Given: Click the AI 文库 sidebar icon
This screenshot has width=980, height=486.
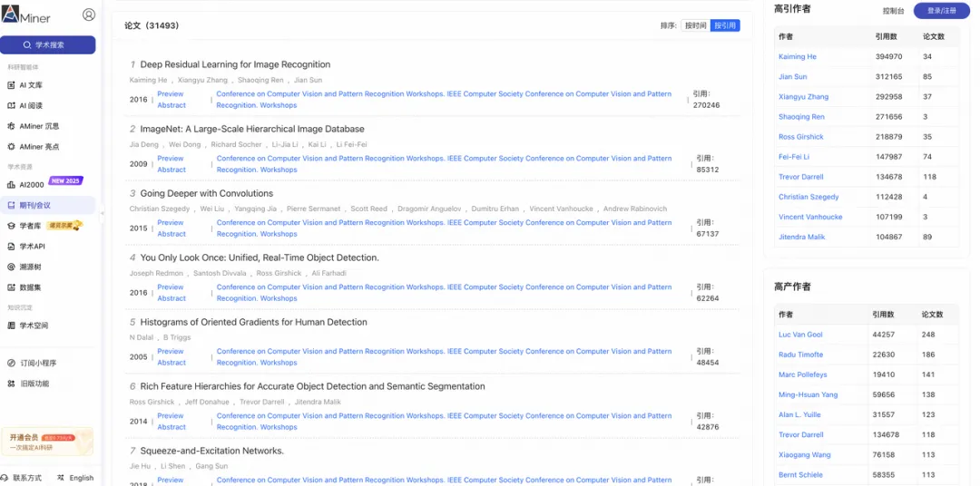Looking at the screenshot, I should [x=12, y=85].
